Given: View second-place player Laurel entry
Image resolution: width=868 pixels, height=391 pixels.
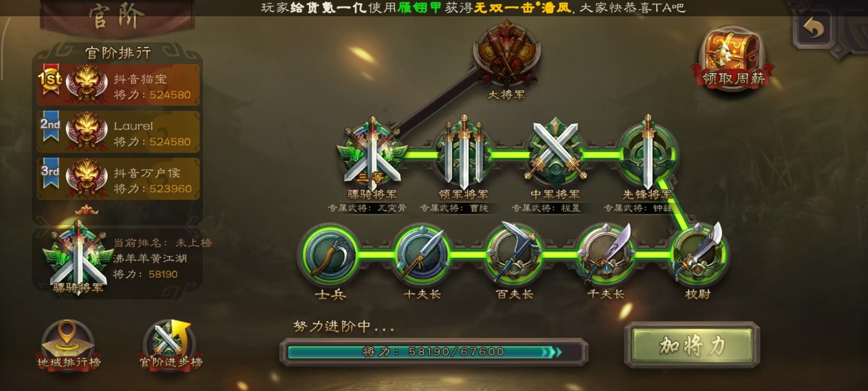Looking at the screenshot, I should (118, 132).
